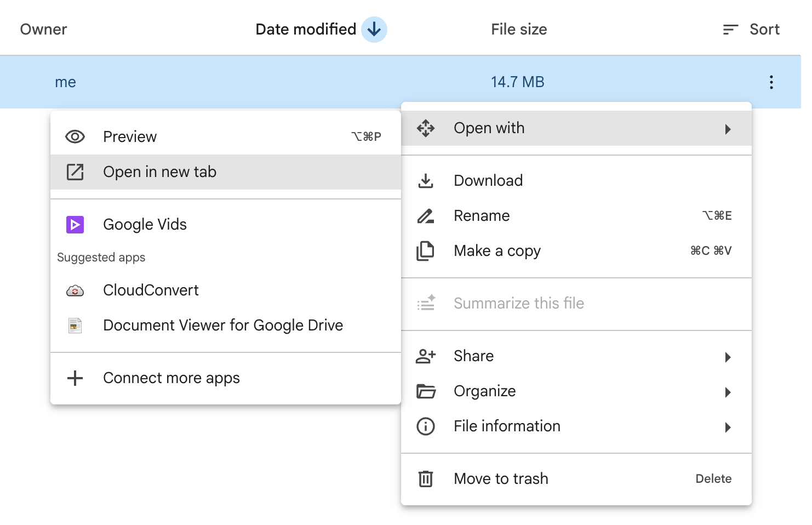This screenshot has height=525, width=812.
Task: Toggle the Date modified sort direction arrow
Action: point(374,30)
